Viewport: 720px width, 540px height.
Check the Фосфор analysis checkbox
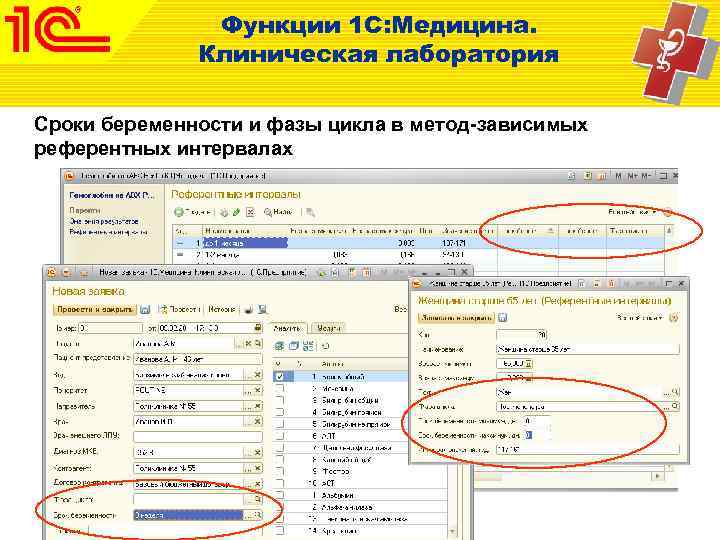tap(280, 472)
